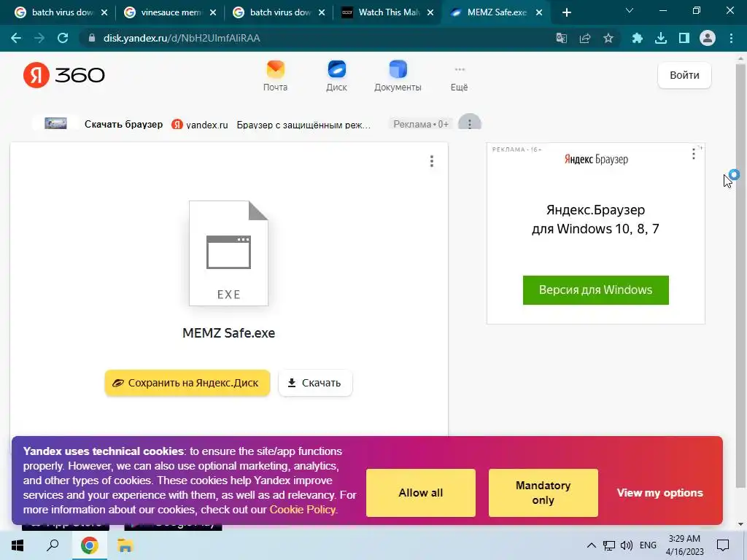Viewport: 747px width, 560px height.
Task: Click the EXE file icon thumbnail
Action: 228,253
